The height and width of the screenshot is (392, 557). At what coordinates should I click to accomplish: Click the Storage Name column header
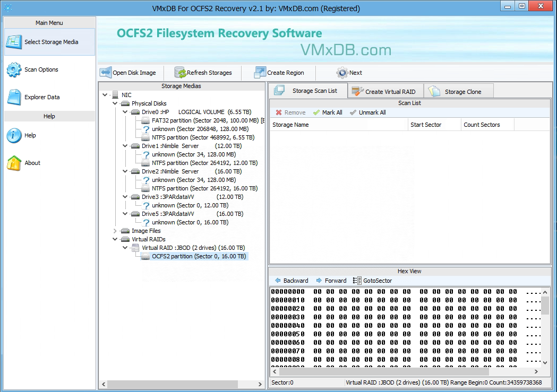coord(339,125)
